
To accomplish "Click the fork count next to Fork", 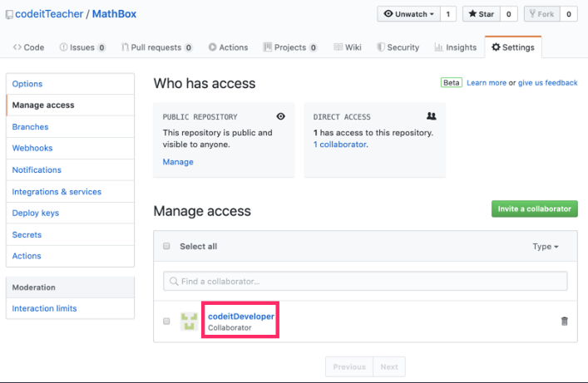I will pos(569,14).
